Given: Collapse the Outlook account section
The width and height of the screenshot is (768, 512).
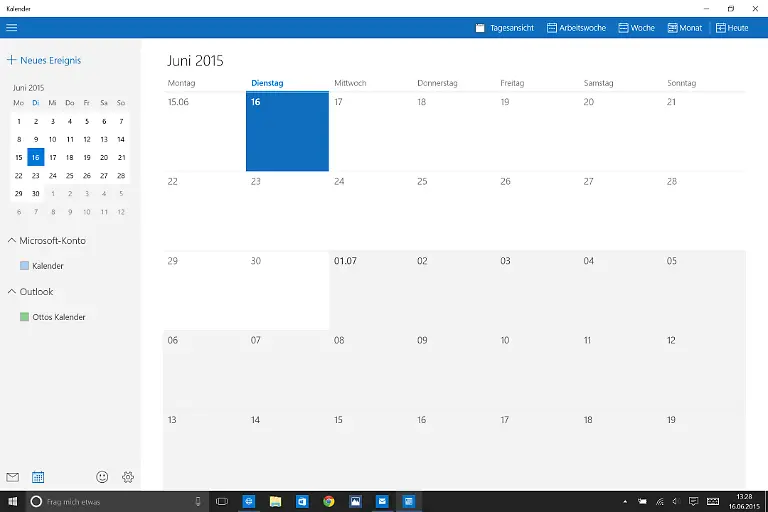Looking at the screenshot, I should (12, 292).
